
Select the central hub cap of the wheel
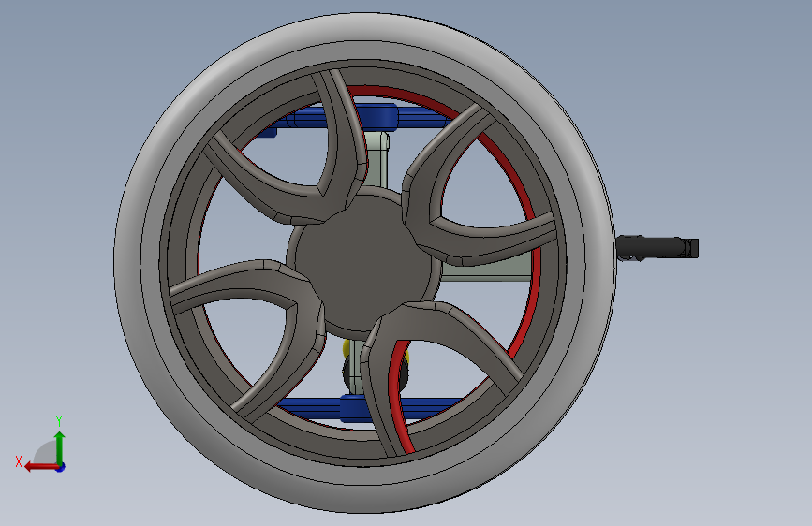point(364,262)
